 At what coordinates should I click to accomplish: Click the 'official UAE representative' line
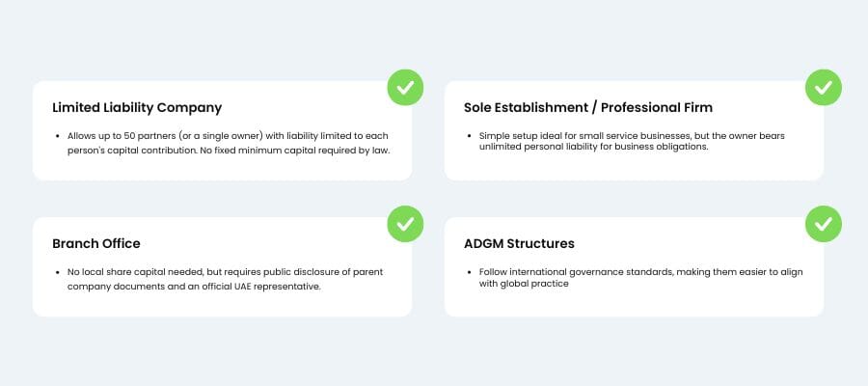pyautogui.click(x=194, y=287)
